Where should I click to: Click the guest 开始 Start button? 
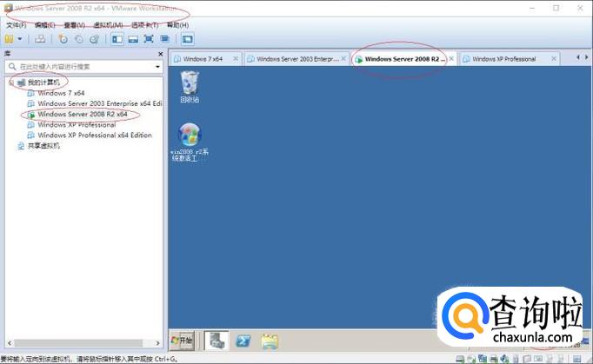[x=182, y=341]
